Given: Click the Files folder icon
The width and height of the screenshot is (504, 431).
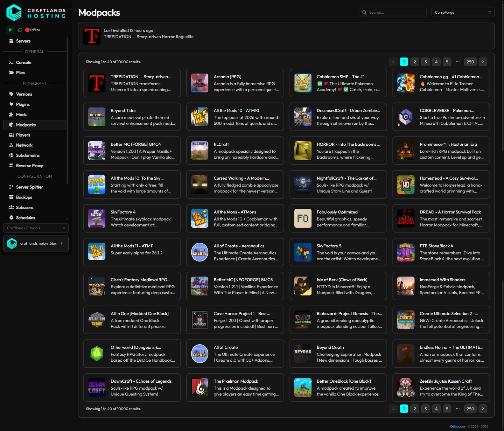Looking at the screenshot, I should coord(11,73).
